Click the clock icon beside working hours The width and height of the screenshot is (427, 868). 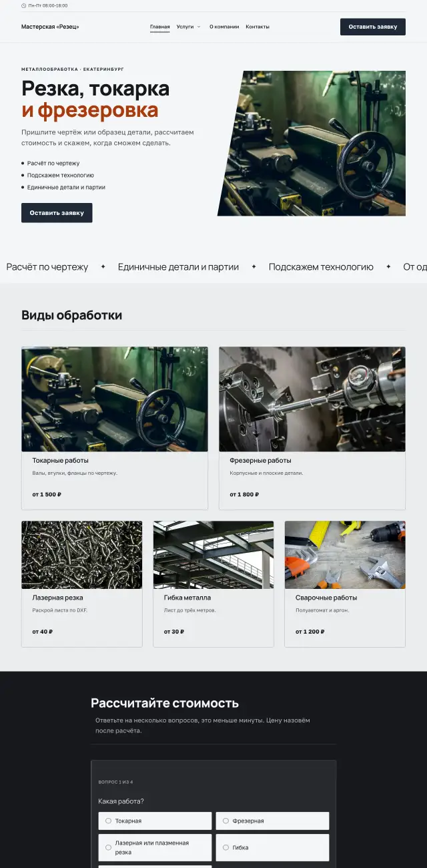point(23,5)
